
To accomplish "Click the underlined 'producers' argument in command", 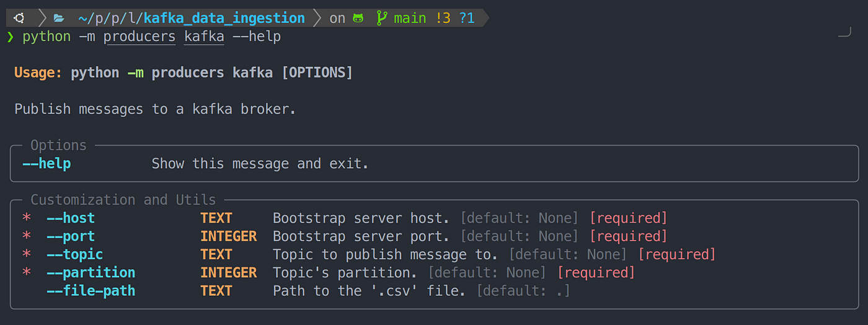I will pyautogui.click(x=139, y=37).
